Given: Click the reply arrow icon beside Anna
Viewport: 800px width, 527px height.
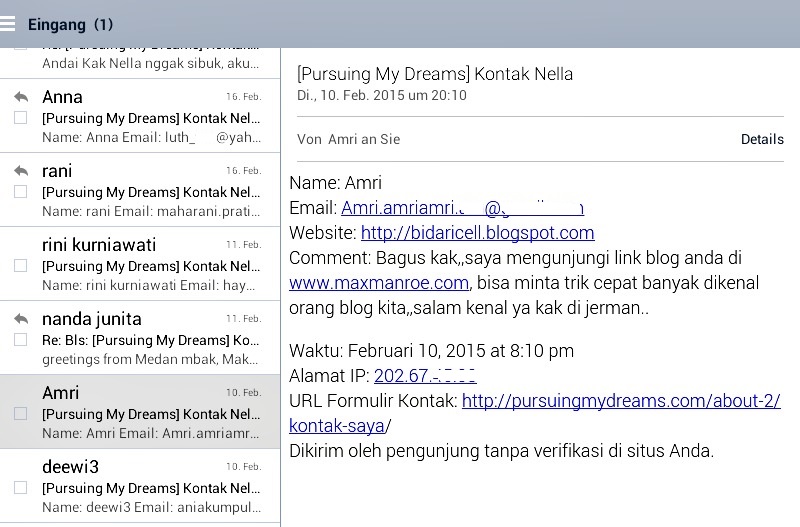Looking at the screenshot, I should click(20, 97).
